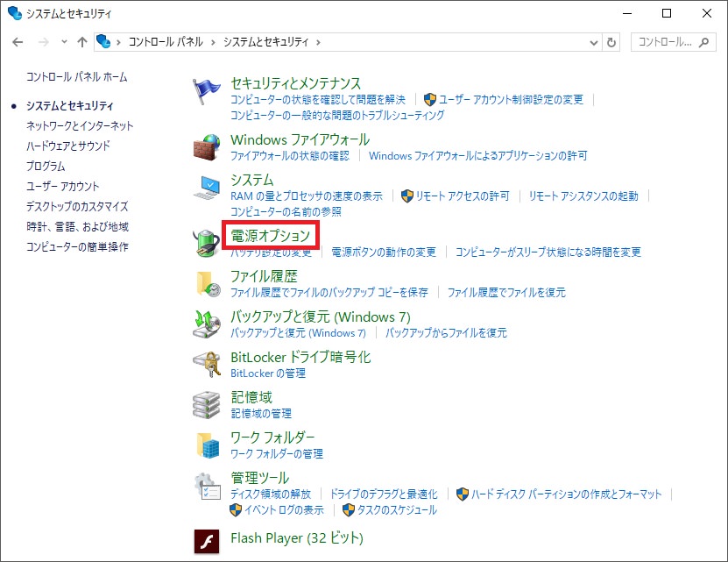
Task: Click the Control Panel icon in address bar
Action: (x=103, y=42)
